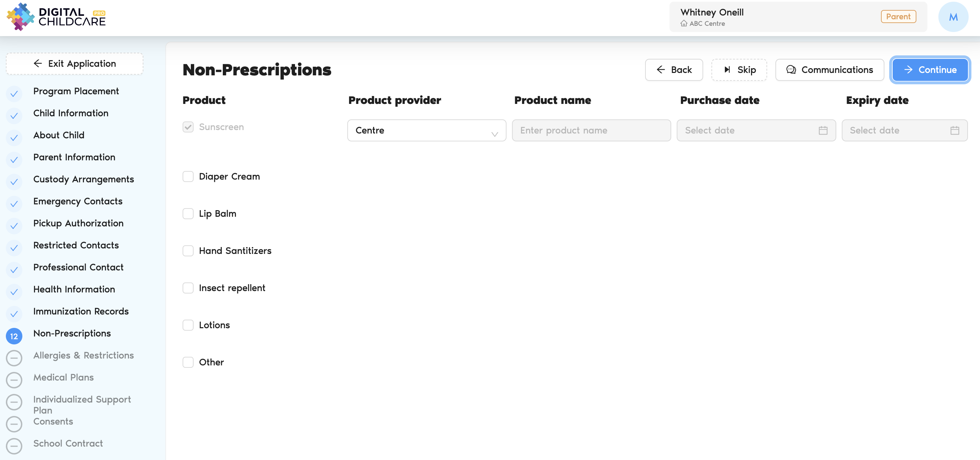The image size is (980, 460).
Task: Click the Digital Childcare puzzle logo
Action: 21,17
